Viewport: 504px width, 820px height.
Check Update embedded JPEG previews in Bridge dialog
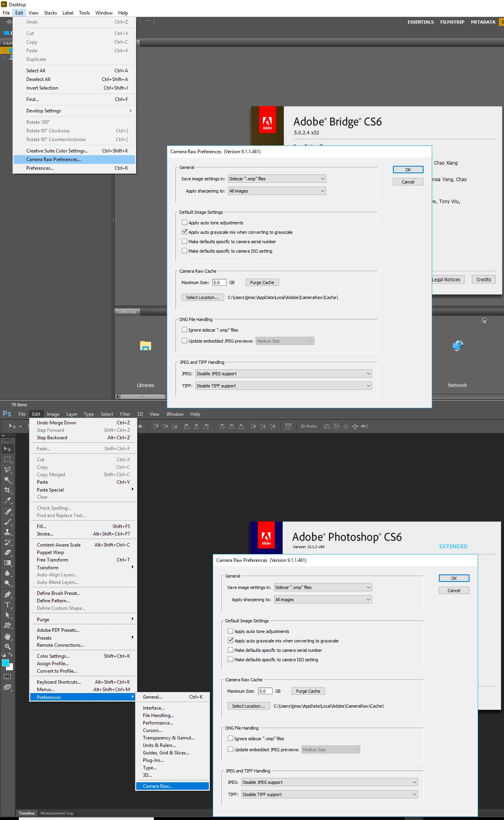(x=184, y=341)
